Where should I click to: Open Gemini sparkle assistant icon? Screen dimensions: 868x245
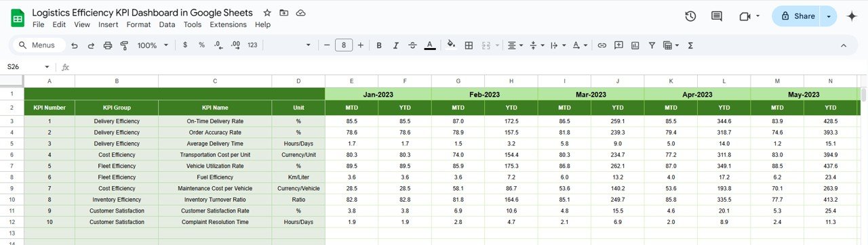(852, 16)
